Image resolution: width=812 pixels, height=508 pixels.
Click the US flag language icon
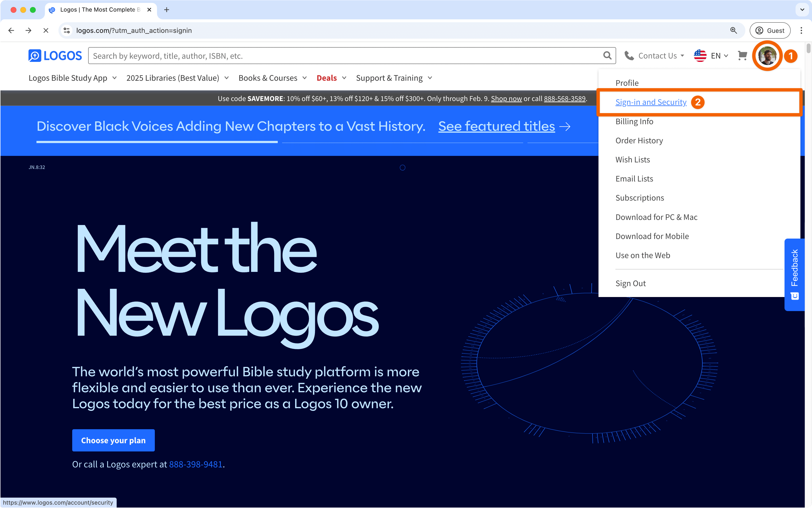700,56
